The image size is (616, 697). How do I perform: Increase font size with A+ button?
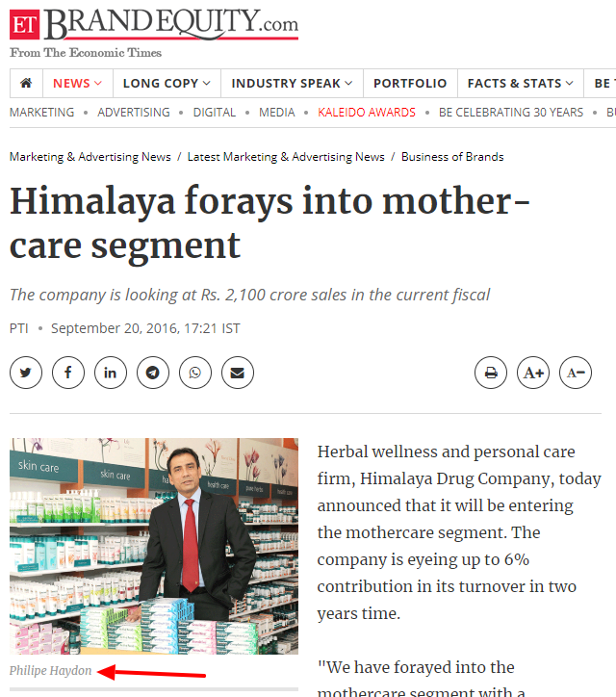(x=533, y=373)
